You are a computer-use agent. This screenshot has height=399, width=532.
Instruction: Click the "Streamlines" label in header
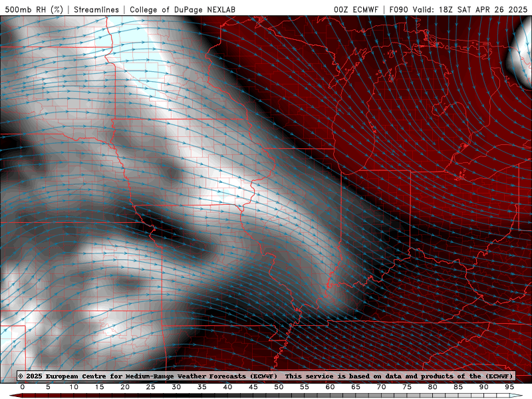coord(96,9)
